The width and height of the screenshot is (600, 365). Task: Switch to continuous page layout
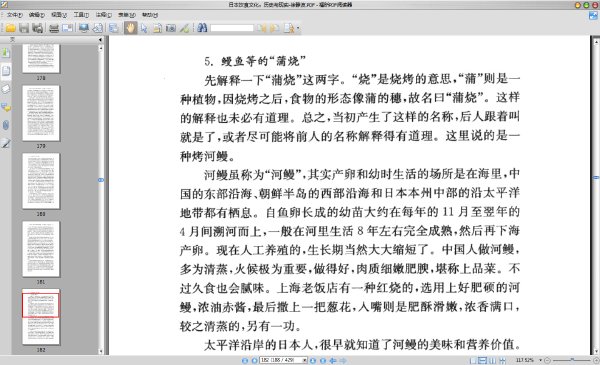483,360
